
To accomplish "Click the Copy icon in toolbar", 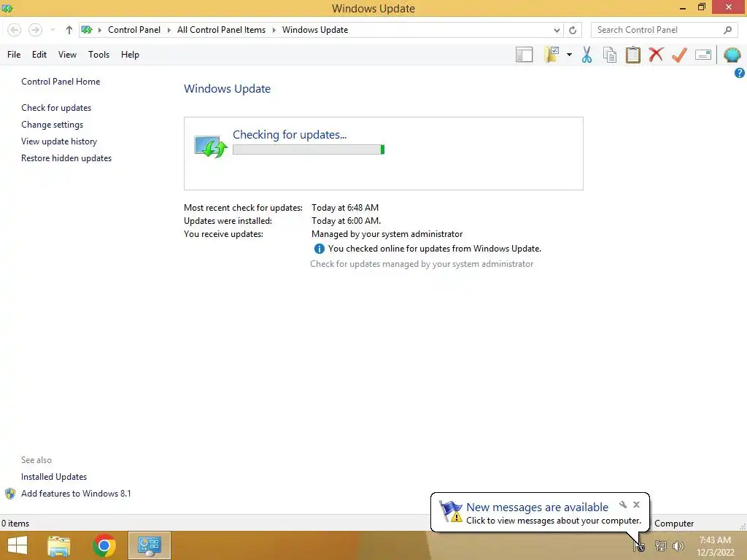I will (610, 54).
